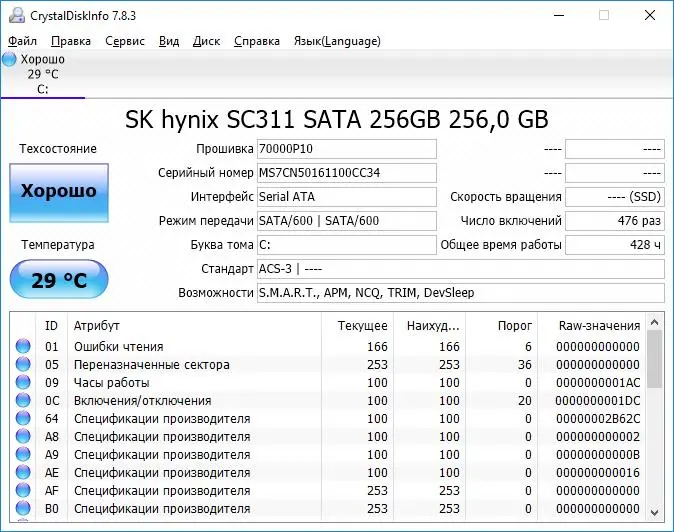Click the Интерфейс field Serial ATA
Screen dimensions: 674x532
[347, 197]
